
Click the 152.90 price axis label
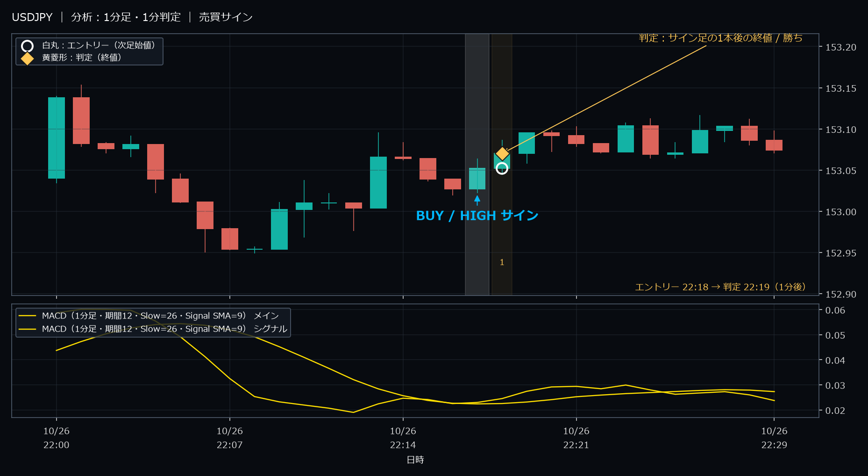tap(841, 294)
